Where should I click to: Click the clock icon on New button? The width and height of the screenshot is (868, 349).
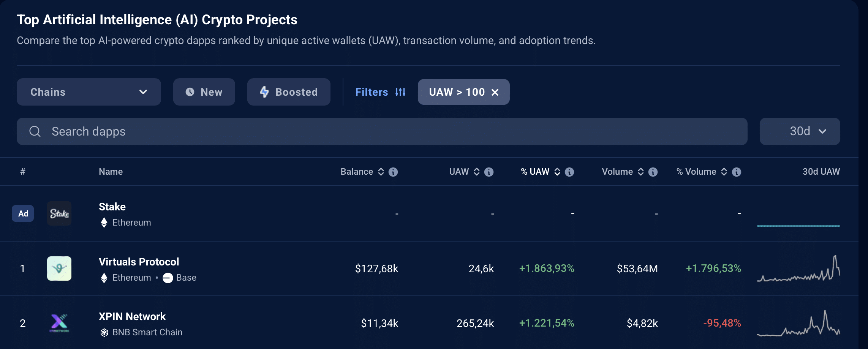[x=190, y=92]
